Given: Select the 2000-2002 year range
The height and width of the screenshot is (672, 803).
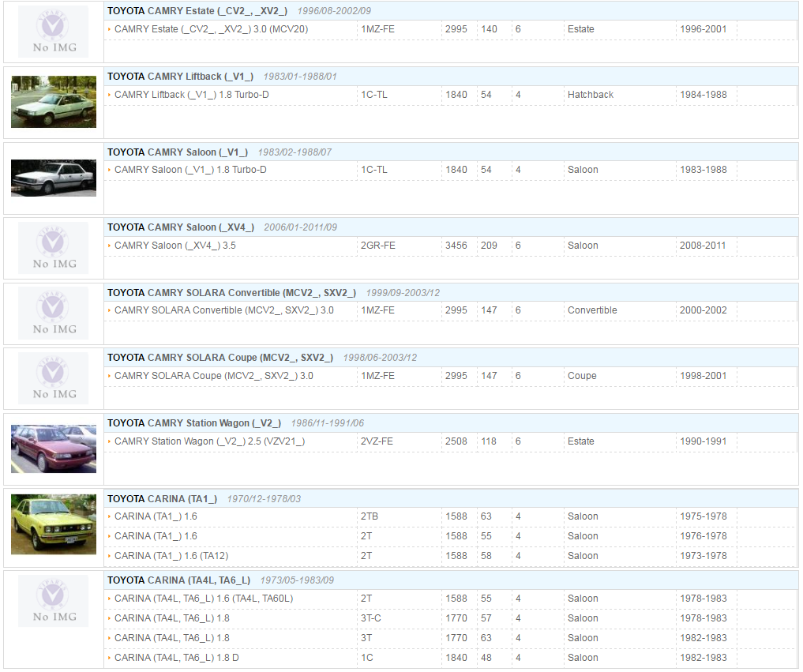Looking at the screenshot, I should coord(704,310).
